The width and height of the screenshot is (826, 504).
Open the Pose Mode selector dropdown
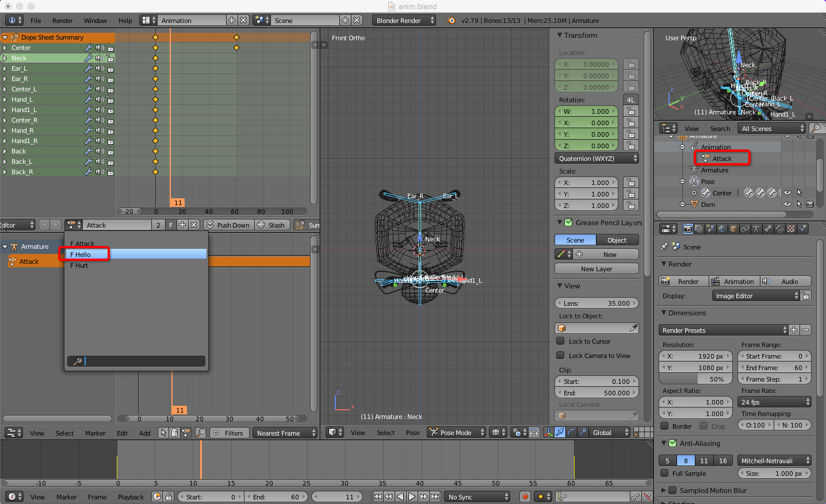[457, 433]
